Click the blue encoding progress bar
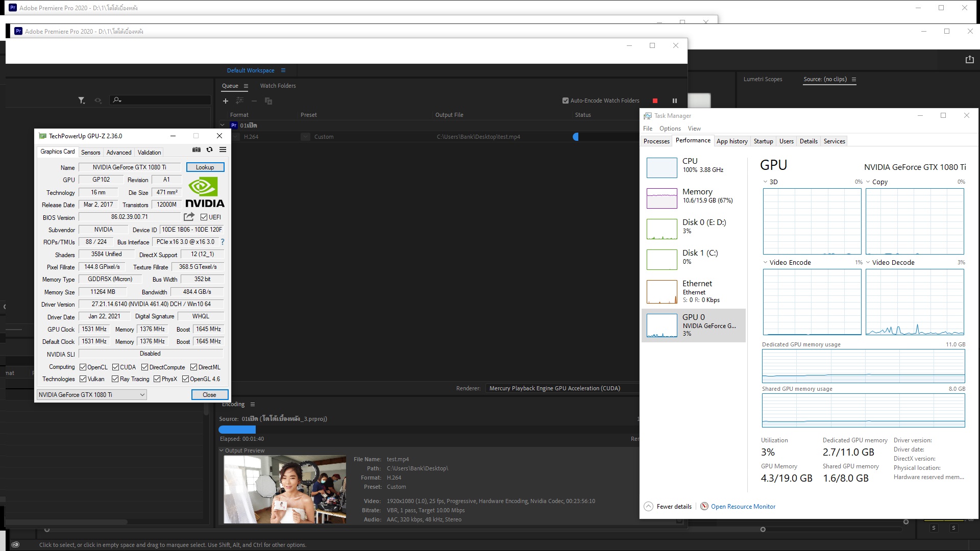 (x=237, y=430)
